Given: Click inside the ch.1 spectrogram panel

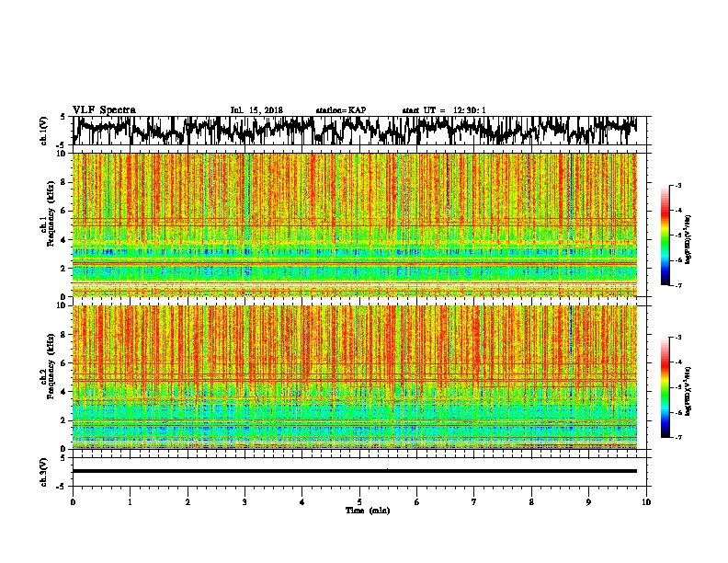Looking at the screenshot, I should (x=355, y=224).
